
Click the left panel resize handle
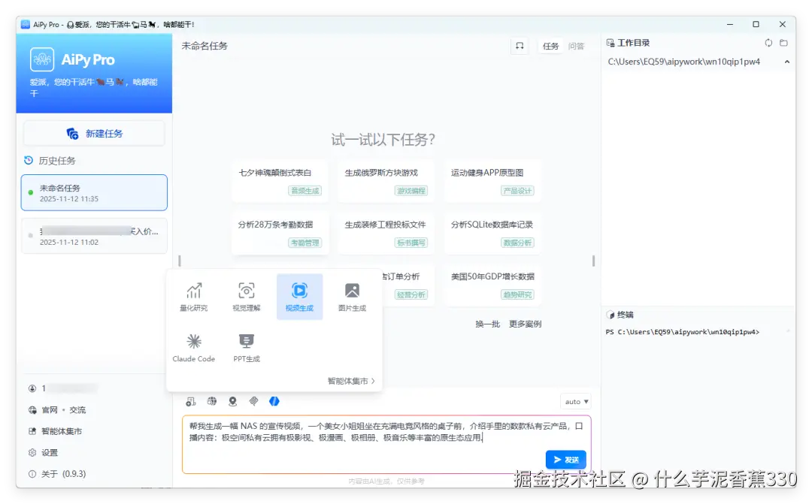click(179, 261)
